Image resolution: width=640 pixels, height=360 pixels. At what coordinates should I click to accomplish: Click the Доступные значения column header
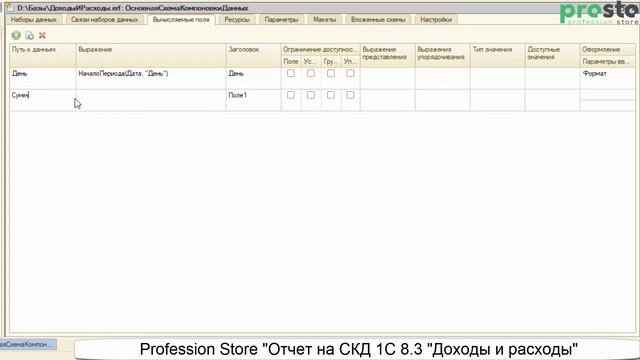[552, 56]
